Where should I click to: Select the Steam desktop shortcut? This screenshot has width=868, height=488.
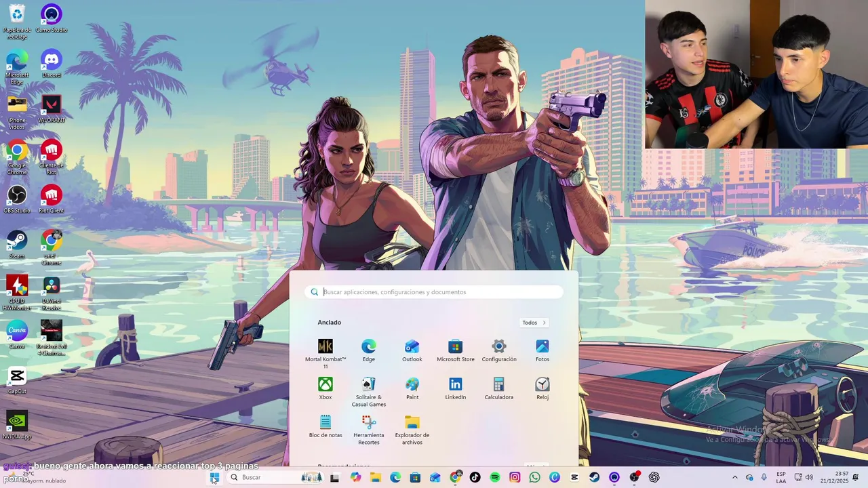pyautogui.click(x=17, y=245)
